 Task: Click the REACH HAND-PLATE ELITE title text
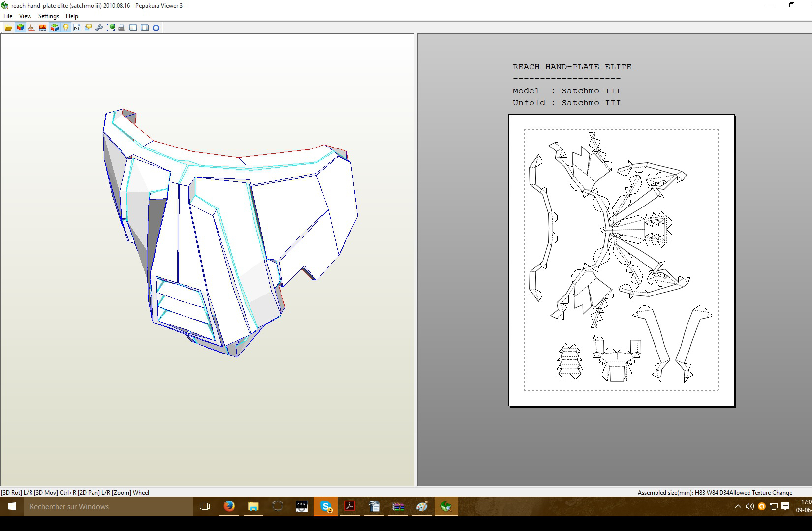point(572,67)
